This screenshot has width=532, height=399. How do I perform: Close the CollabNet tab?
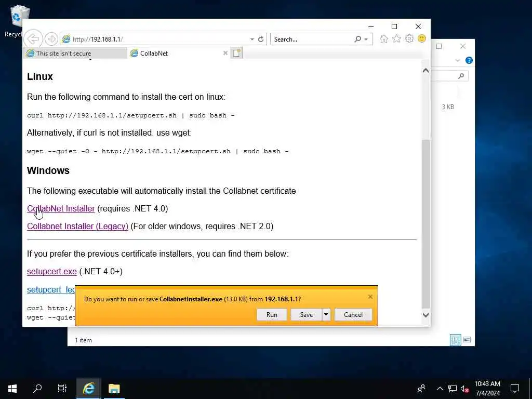pyautogui.click(x=225, y=53)
